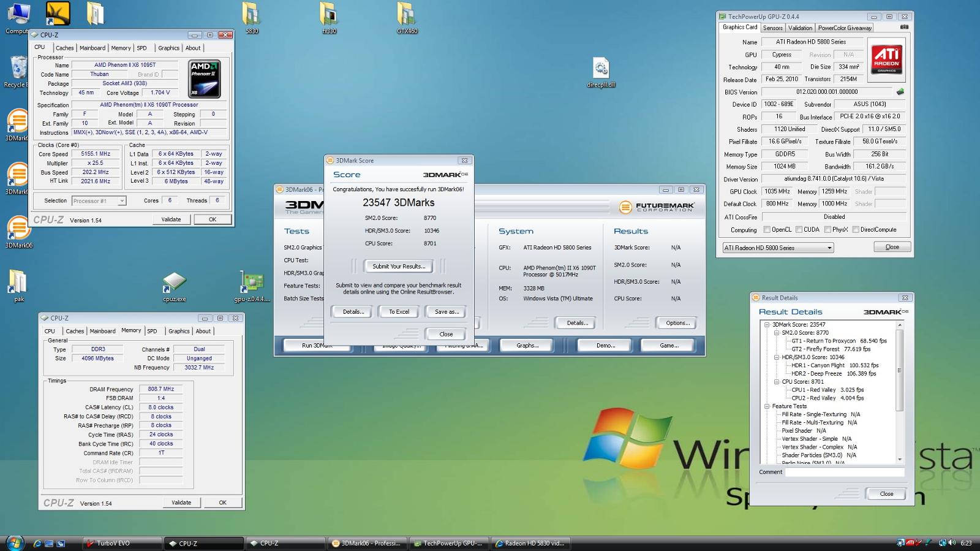Click the Game... button in 3DMark06
Image resolution: width=980 pixels, height=551 pixels.
(669, 346)
